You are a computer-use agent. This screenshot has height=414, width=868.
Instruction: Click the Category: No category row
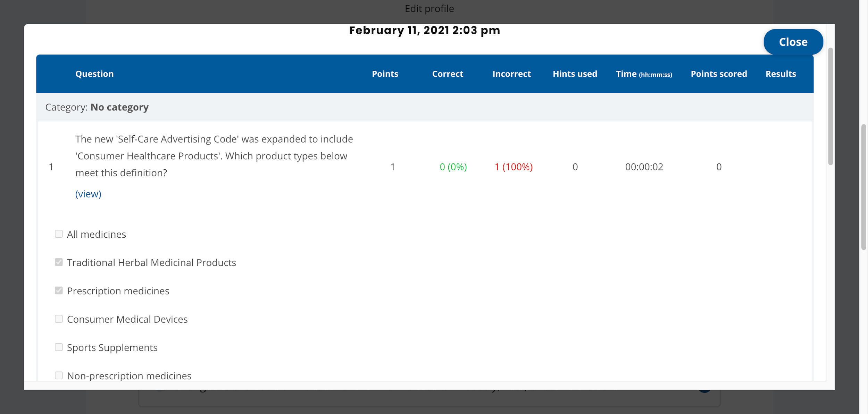point(97,107)
